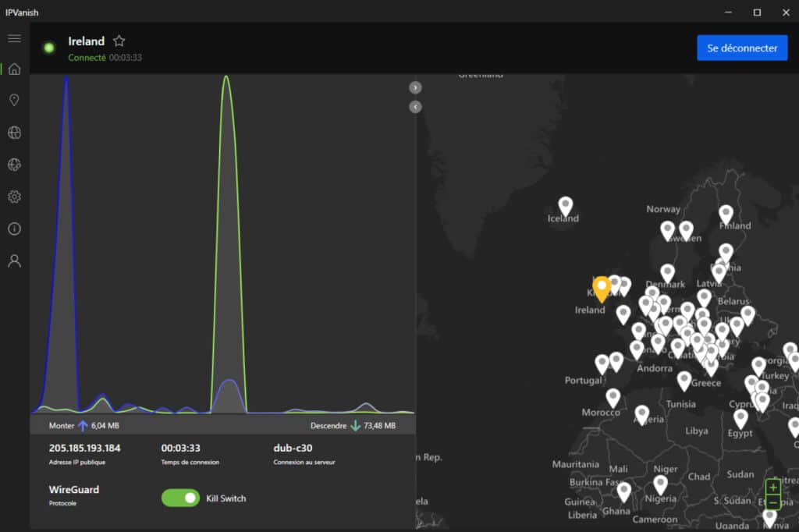The image size is (799, 532).
Task: Select the Iceland server pin
Action: (x=566, y=205)
